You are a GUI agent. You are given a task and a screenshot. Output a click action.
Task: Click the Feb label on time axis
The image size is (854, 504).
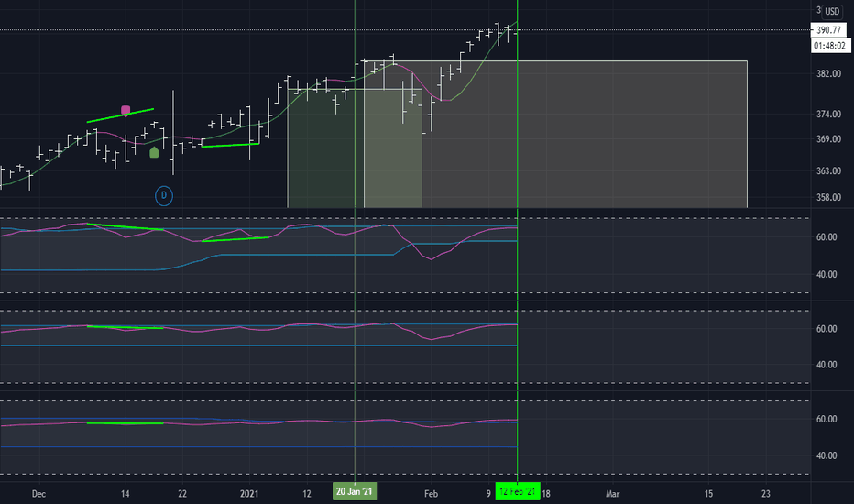(431, 494)
